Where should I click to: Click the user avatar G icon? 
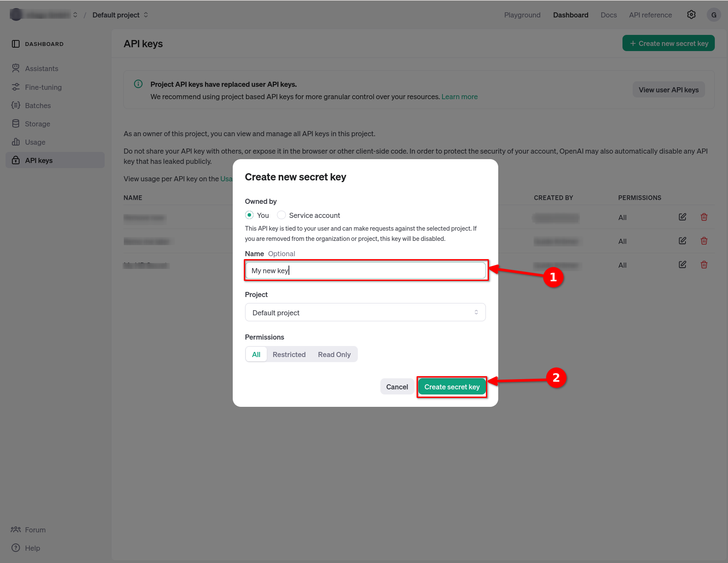click(x=714, y=15)
